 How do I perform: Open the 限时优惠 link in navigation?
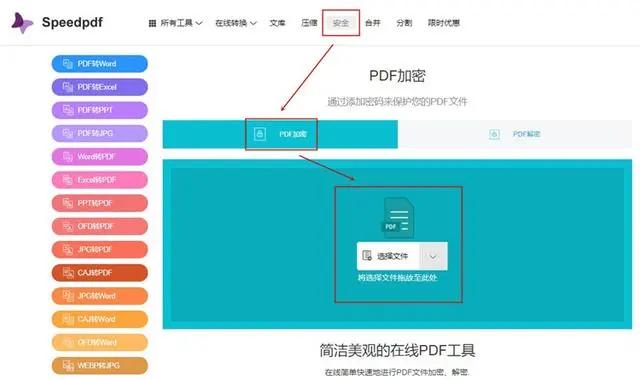point(444,23)
